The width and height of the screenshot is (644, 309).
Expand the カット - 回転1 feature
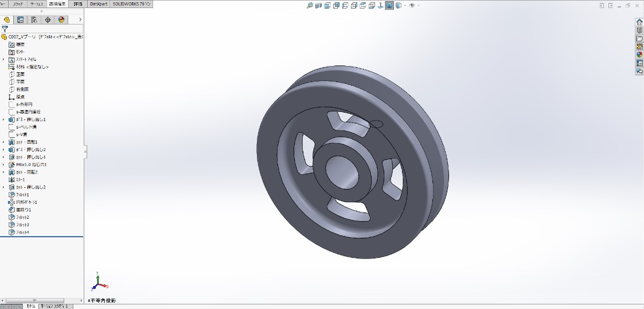point(3,142)
